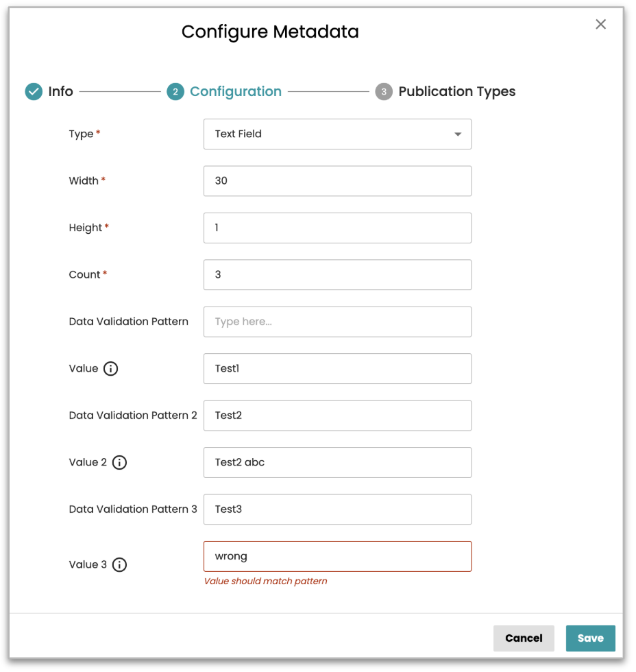Image resolution: width=636 pixels, height=672 pixels.
Task: Click the Height input field
Action: [337, 228]
